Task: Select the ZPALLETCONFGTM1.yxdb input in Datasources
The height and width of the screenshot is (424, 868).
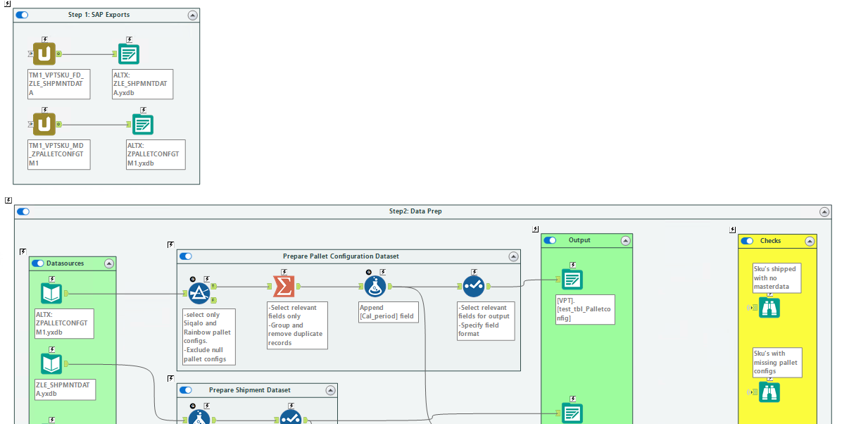Action: (x=51, y=292)
